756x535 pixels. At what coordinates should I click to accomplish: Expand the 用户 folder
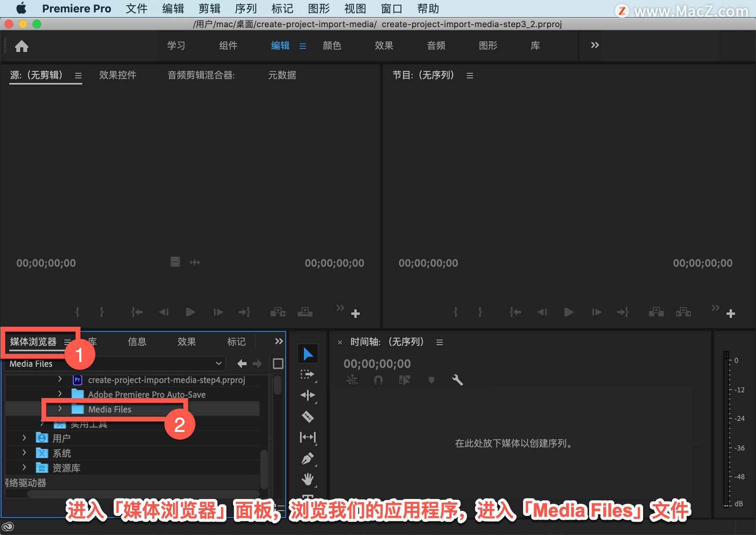[24, 437]
